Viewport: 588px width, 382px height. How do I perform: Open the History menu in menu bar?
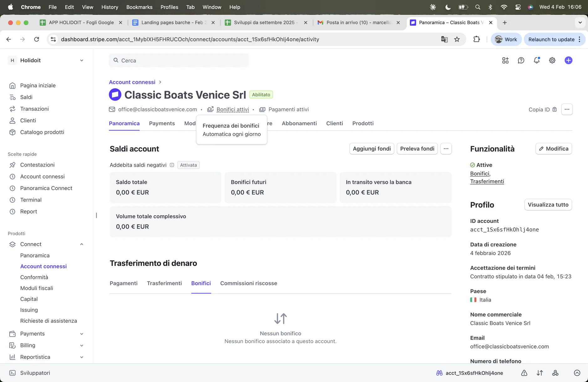[110, 7]
